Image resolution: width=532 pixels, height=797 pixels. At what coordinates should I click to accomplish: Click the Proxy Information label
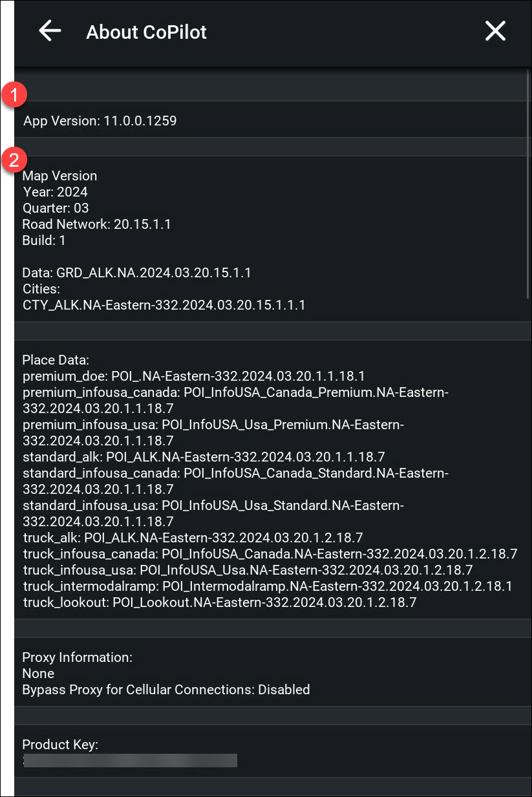pyautogui.click(x=77, y=657)
